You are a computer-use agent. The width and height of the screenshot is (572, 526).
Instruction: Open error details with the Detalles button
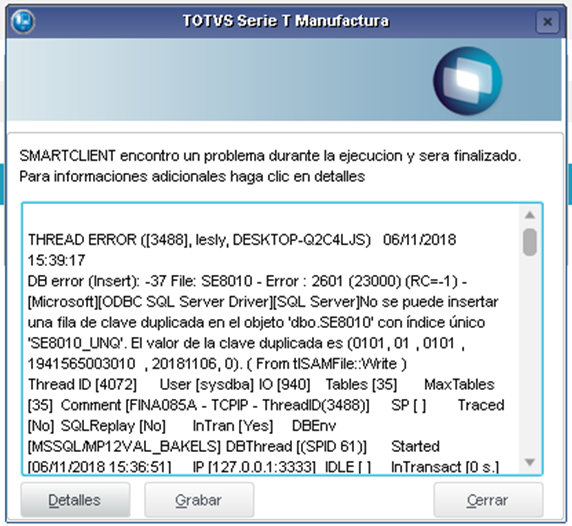tap(75, 500)
